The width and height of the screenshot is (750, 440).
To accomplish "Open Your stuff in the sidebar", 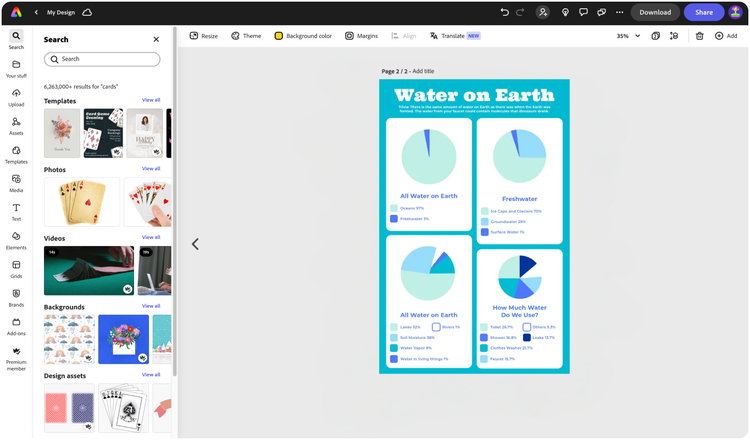I will point(16,69).
